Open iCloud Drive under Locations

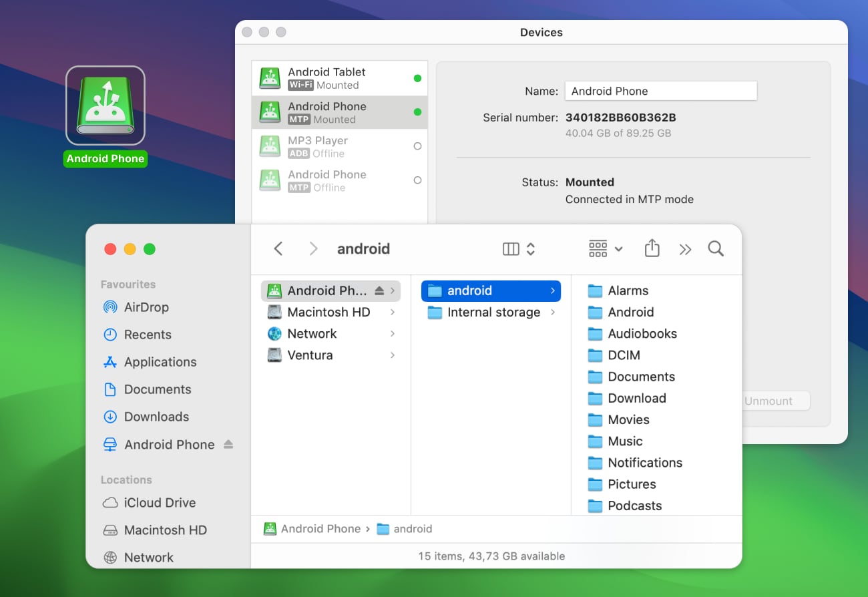tap(160, 502)
